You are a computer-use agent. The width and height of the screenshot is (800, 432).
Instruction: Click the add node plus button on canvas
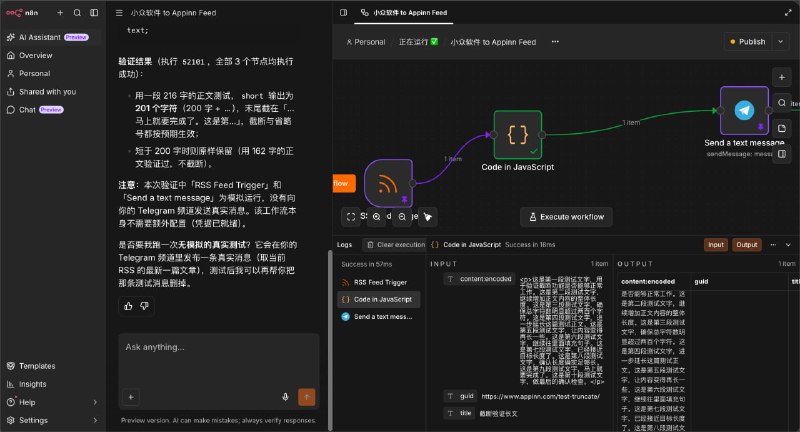point(782,78)
